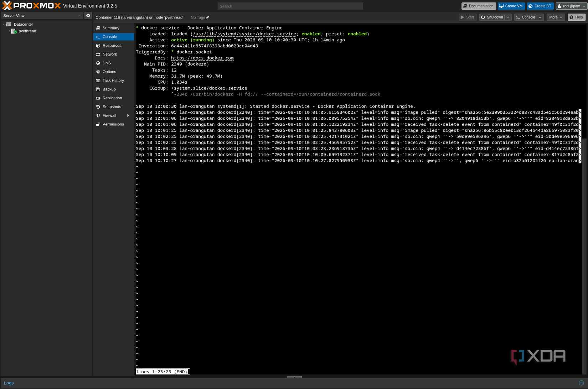Viewport: 588px width, 389px height.
Task: Open the Shutdown dropdown arrow
Action: point(508,17)
